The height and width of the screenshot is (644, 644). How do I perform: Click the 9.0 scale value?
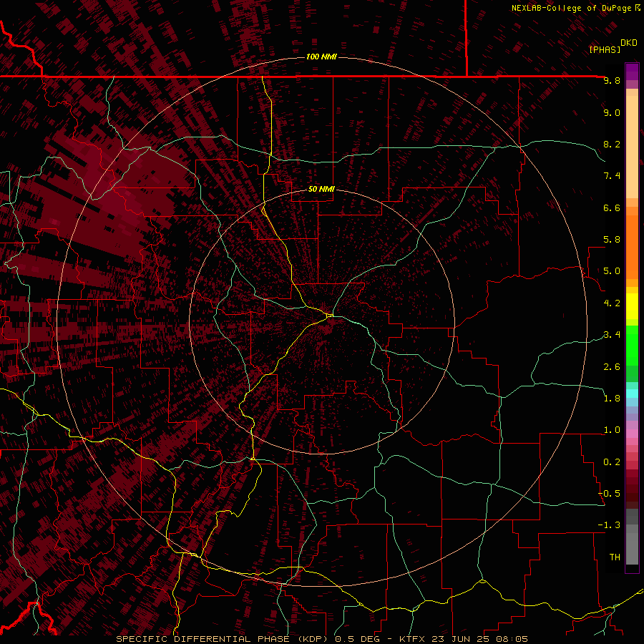coord(612,112)
